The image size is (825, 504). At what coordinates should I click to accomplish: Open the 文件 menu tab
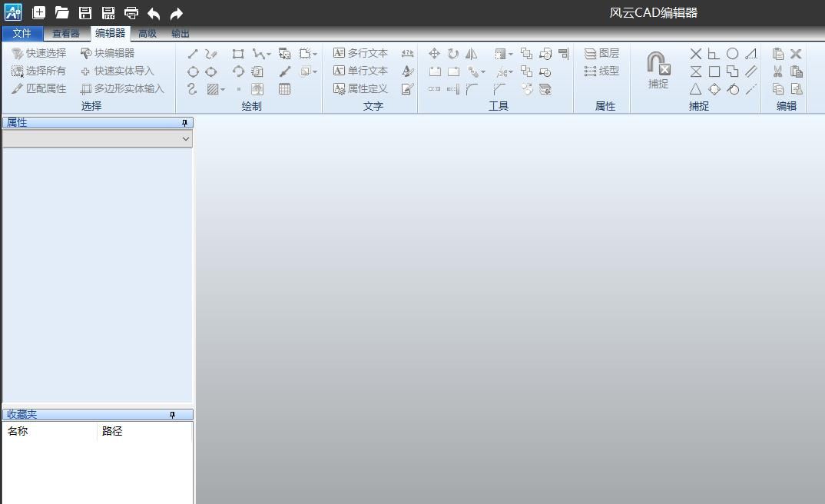tap(22, 33)
